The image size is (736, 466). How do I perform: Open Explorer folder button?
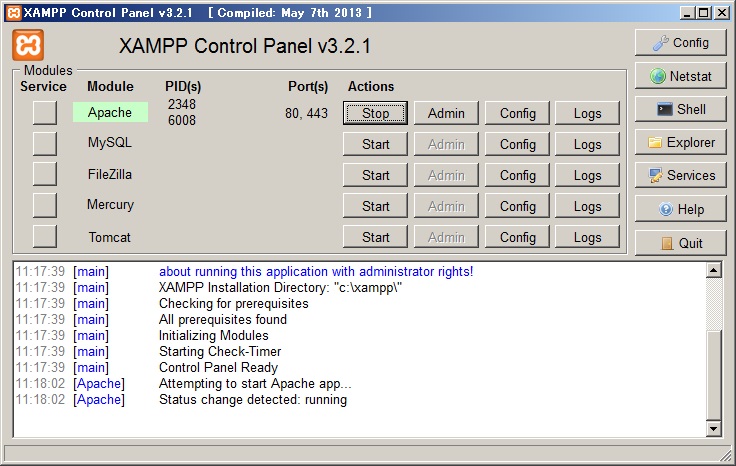pos(680,142)
